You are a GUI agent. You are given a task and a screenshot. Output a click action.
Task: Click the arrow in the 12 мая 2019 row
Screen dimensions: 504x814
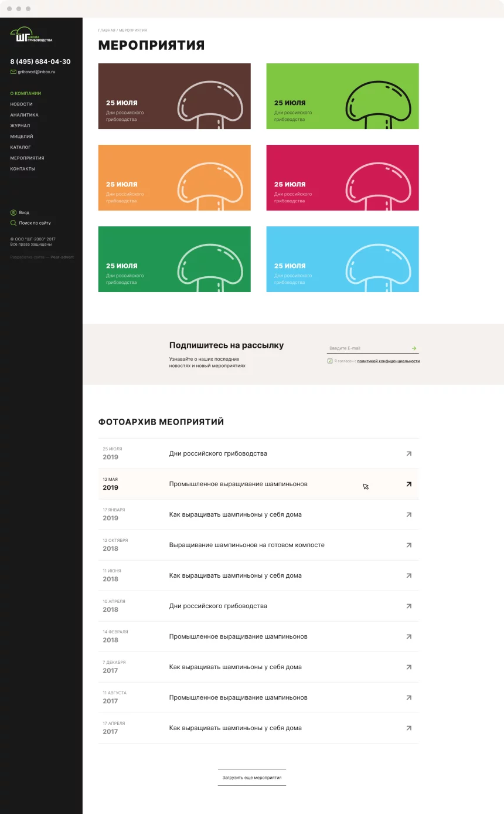(409, 484)
